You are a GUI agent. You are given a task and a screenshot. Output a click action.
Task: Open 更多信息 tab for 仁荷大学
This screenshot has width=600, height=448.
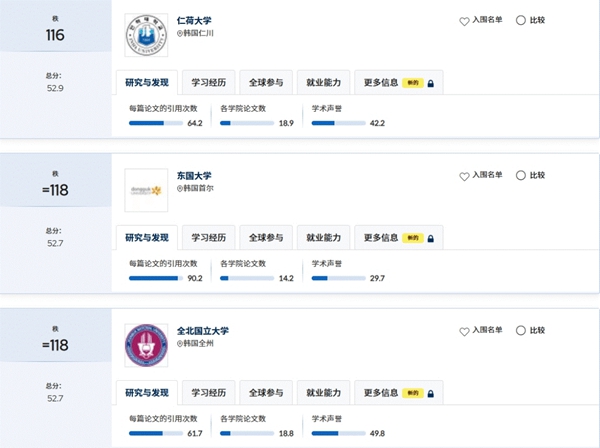click(399, 83)
